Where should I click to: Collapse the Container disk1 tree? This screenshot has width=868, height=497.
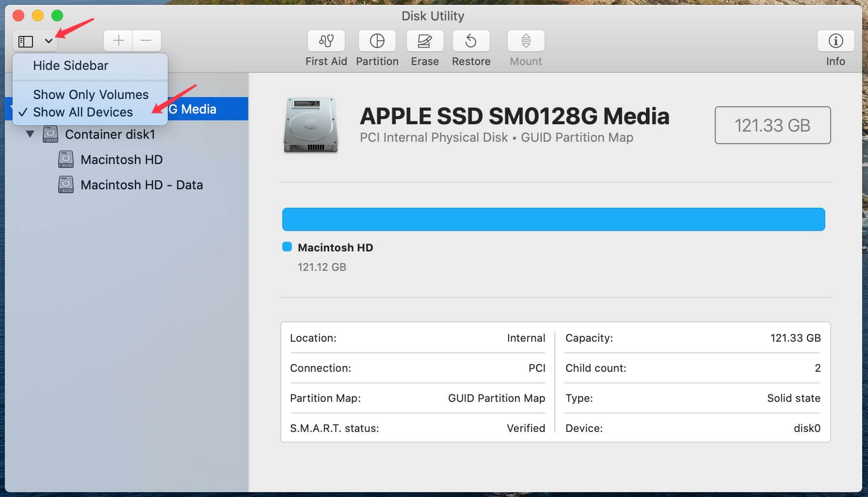pos(30,134)
